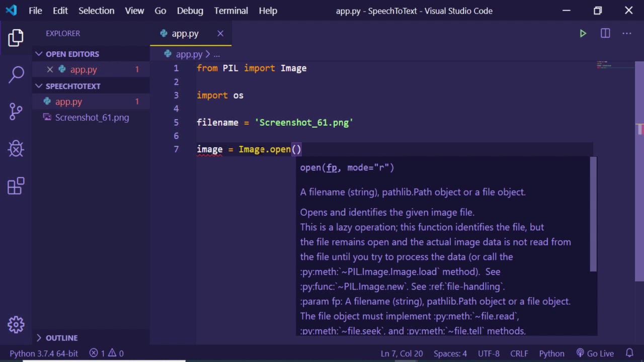Open the Search view in activity bar
644x362 pixels.
point(16,74)
